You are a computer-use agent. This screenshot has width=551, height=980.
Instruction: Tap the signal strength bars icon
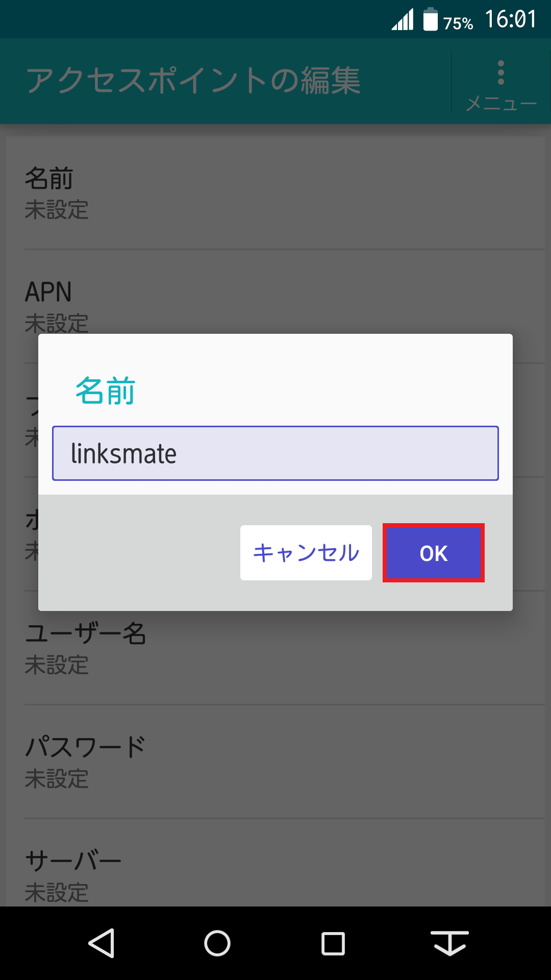click(x=403, y=19)
